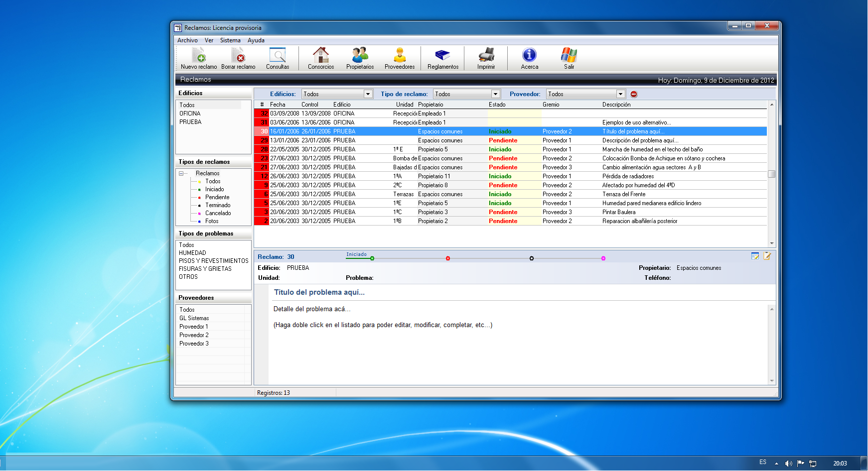Open the Propietarios toolbar icon
This screenshot has width=868, height=471.
(x=360, y=55)
